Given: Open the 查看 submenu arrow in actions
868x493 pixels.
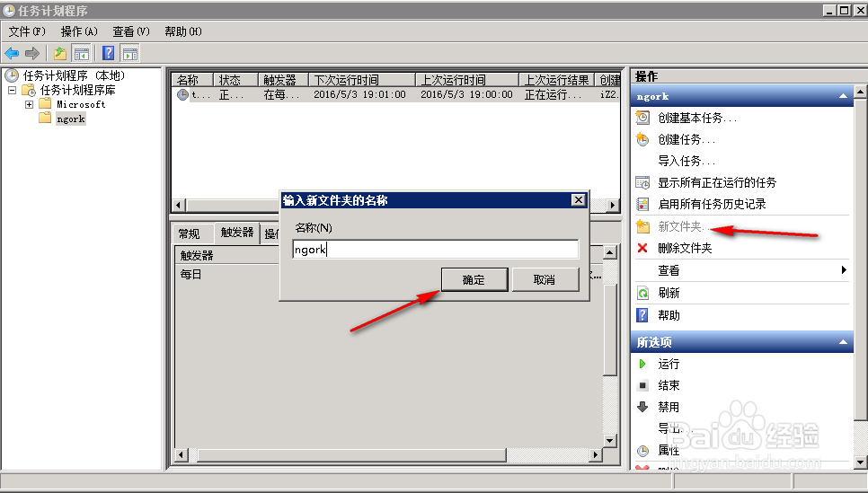Looking at the screenshot, I should (844, 270).
